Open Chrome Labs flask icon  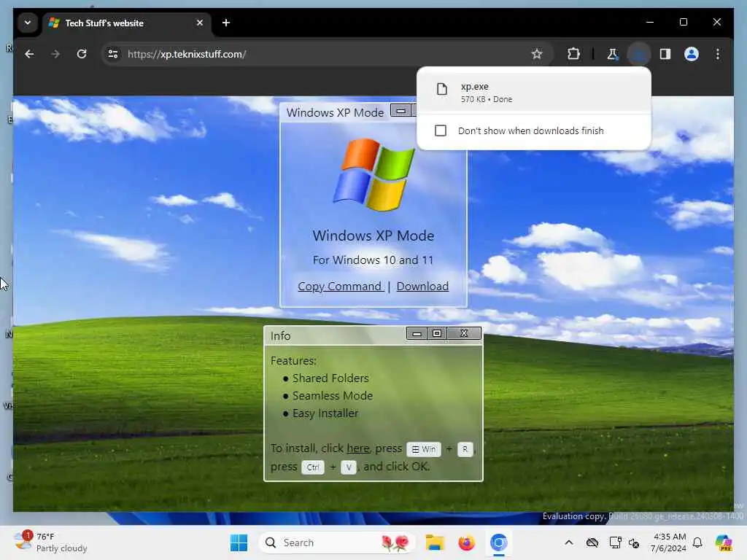[612, 54]
